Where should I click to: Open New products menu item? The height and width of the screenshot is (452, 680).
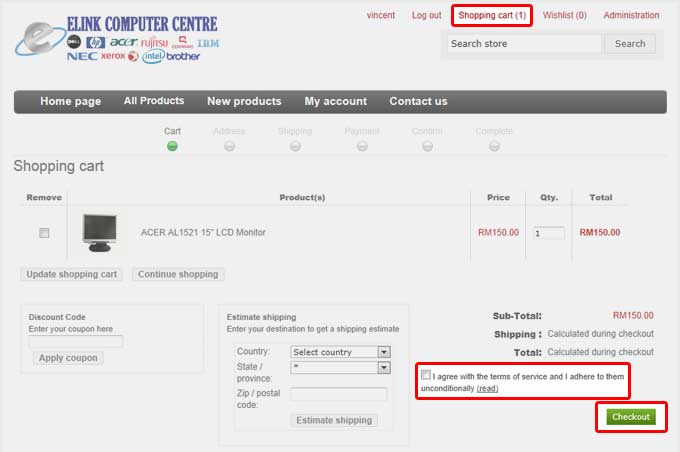244,101
